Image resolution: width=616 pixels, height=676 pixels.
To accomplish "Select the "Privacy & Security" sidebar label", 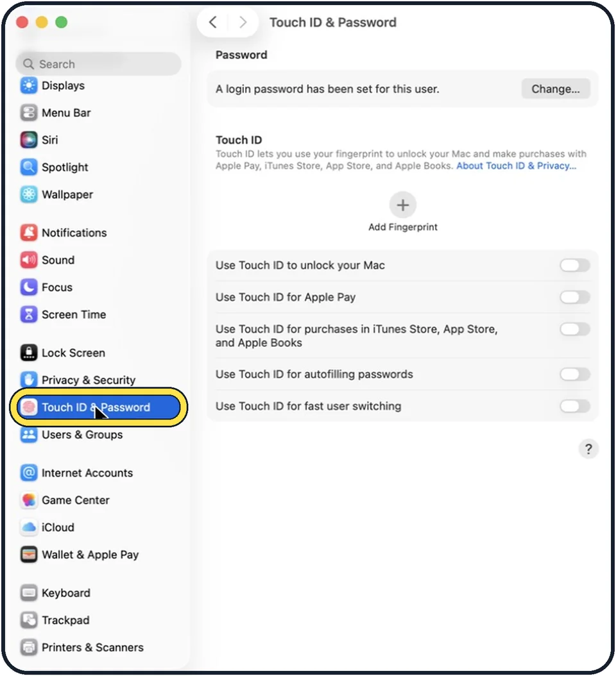I will [x=89, y=380].
